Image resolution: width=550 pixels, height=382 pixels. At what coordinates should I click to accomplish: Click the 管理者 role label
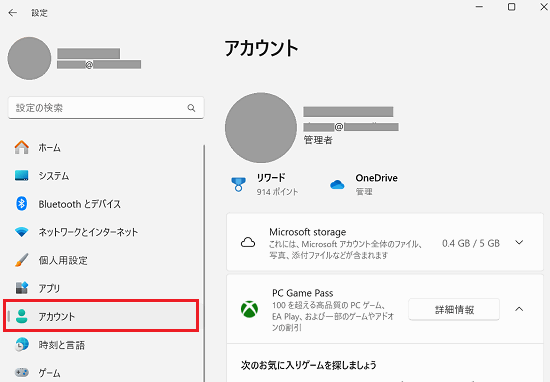tap(318, 140)
